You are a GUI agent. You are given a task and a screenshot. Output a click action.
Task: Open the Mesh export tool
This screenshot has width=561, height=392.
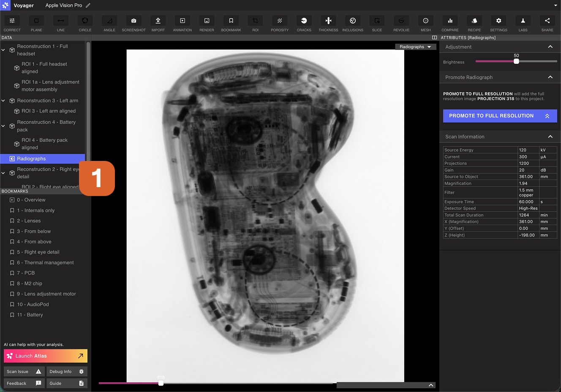(425, 21)
